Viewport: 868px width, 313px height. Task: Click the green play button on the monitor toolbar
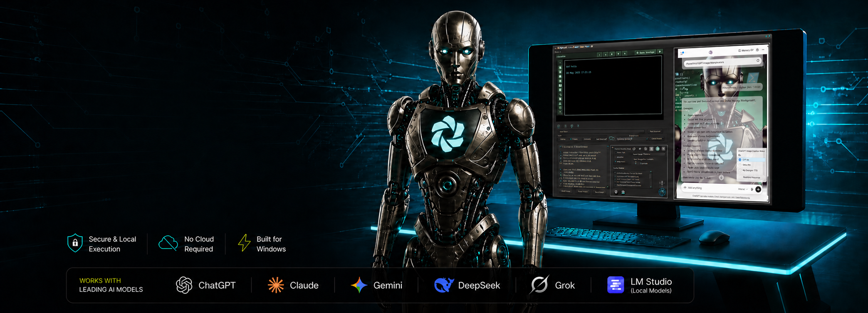660,52
